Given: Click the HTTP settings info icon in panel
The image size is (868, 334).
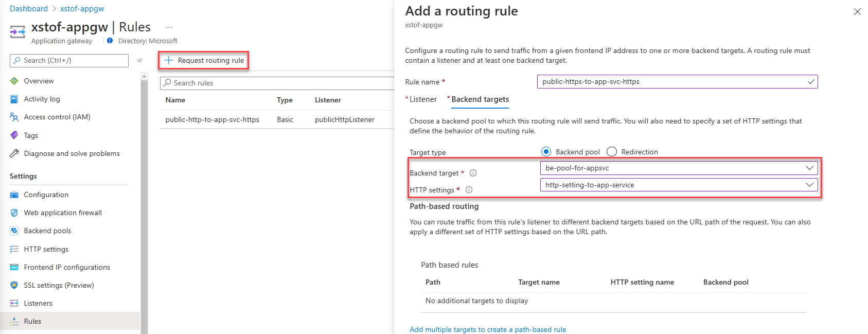Looking at the screenshot, I should 469,190.
